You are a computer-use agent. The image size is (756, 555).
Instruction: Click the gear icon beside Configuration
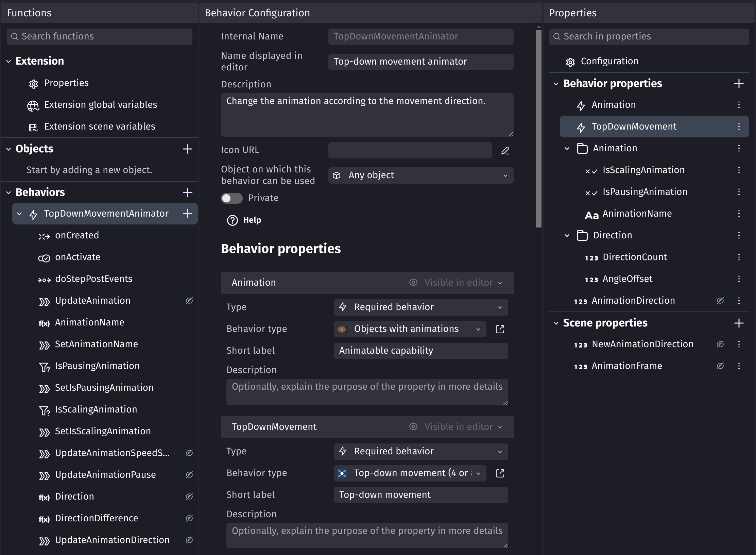click(x=570, y=62)
